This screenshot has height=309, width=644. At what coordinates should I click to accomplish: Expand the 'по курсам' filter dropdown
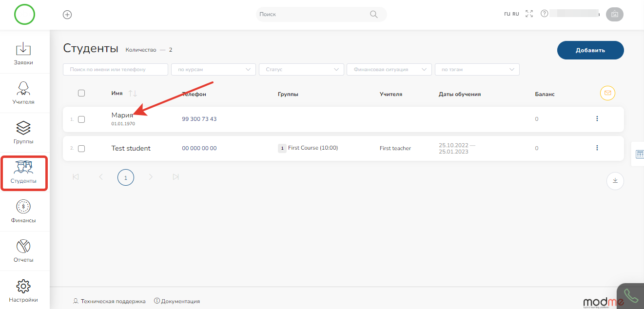point(214,70)
